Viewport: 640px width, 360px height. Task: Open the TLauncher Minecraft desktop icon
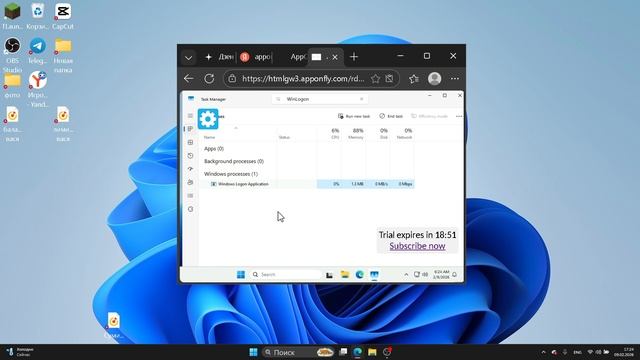coord(12,11)
